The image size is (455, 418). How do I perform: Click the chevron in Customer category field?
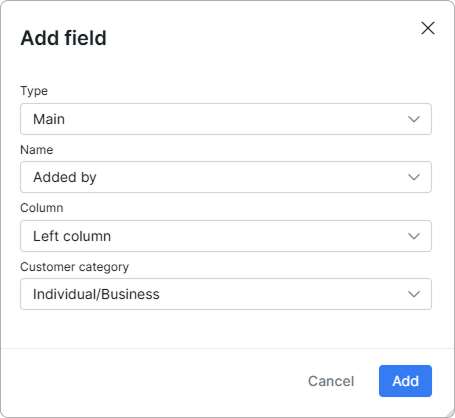tap(414, 294)
